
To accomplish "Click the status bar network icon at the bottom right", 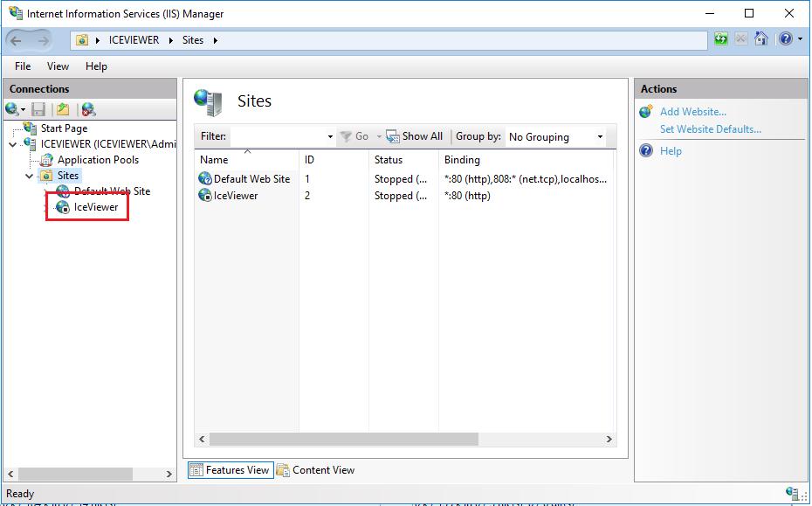I will (x=791, y=493).
